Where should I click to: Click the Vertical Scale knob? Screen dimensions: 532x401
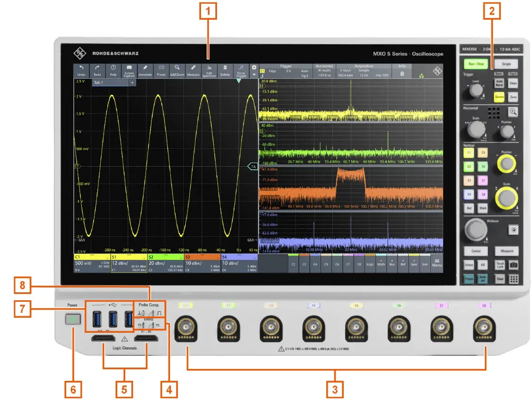tap(507, 198)
